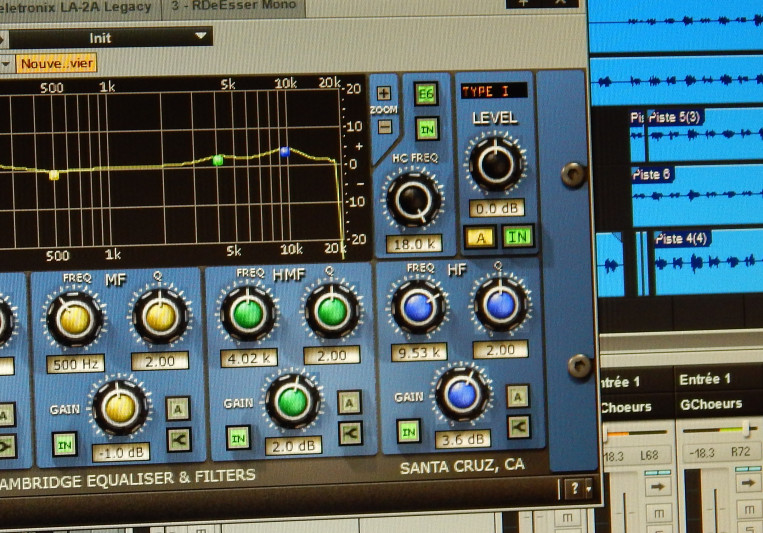The height and width of the screenshot is (533, 763).
Task: Click the arrow button under R72
Action: (x=748, y=483)
